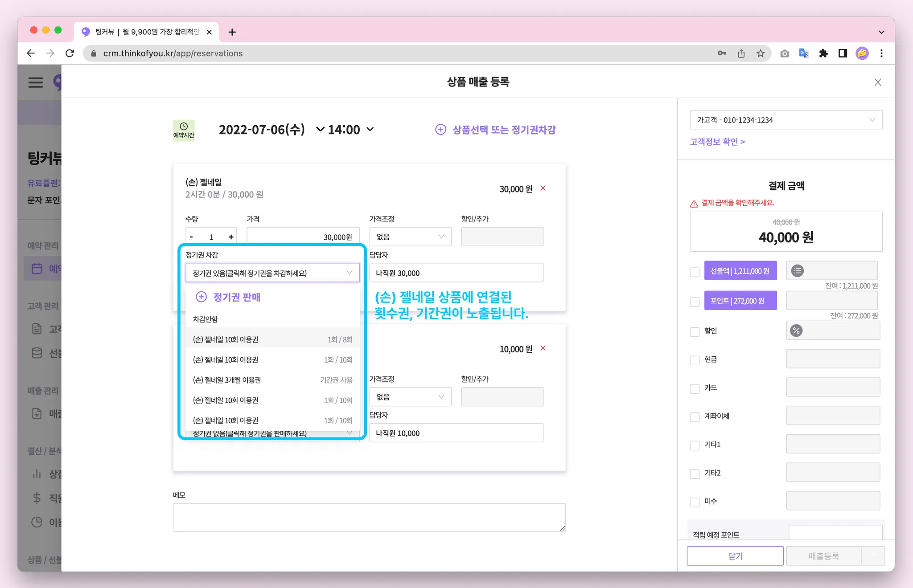The image size is (913, 588).
Task: Click the red X on 30,000 원 item
Action: 543,188
